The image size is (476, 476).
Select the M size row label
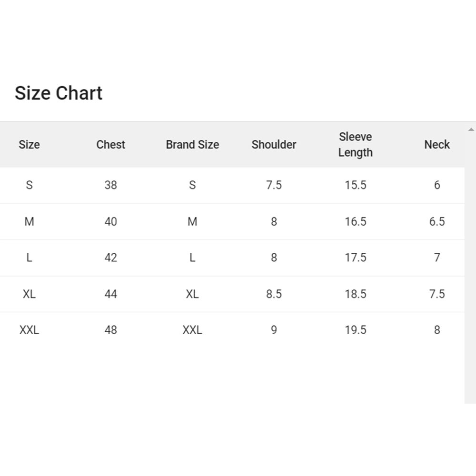[x=29, y=221]
